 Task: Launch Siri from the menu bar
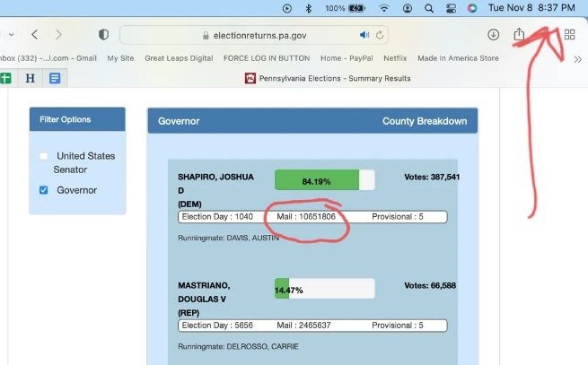tap(472, 8)
